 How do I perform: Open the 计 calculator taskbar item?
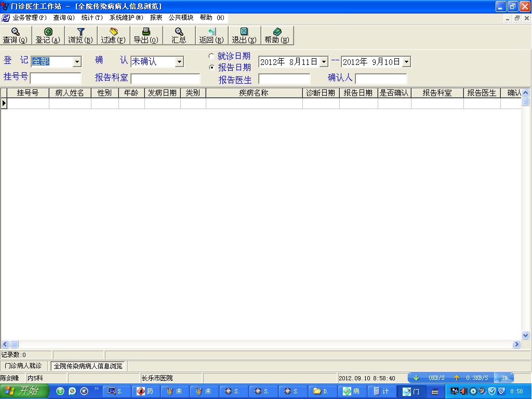coord(381,391)
